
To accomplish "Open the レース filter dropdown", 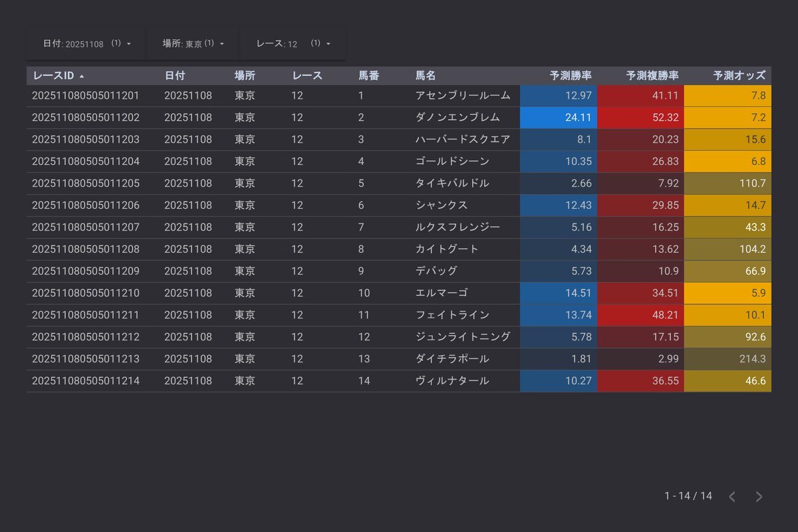I will (x=293, y=43).
